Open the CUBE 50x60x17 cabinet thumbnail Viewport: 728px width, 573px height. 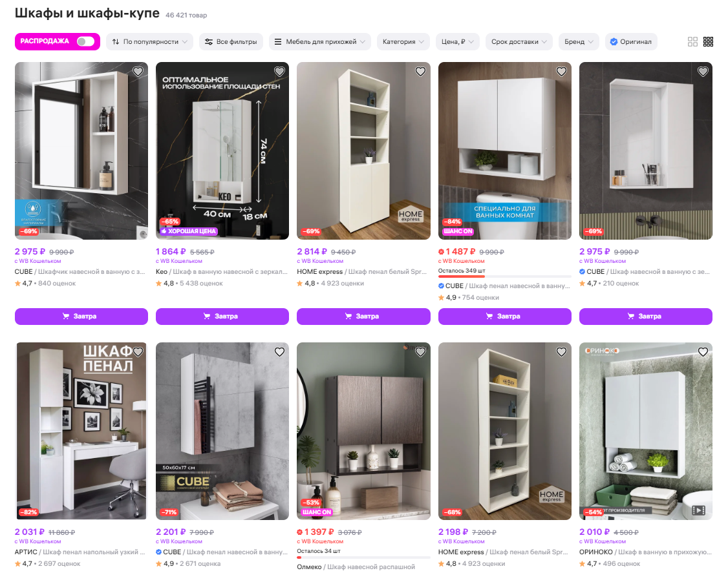(x=222, y=431)
